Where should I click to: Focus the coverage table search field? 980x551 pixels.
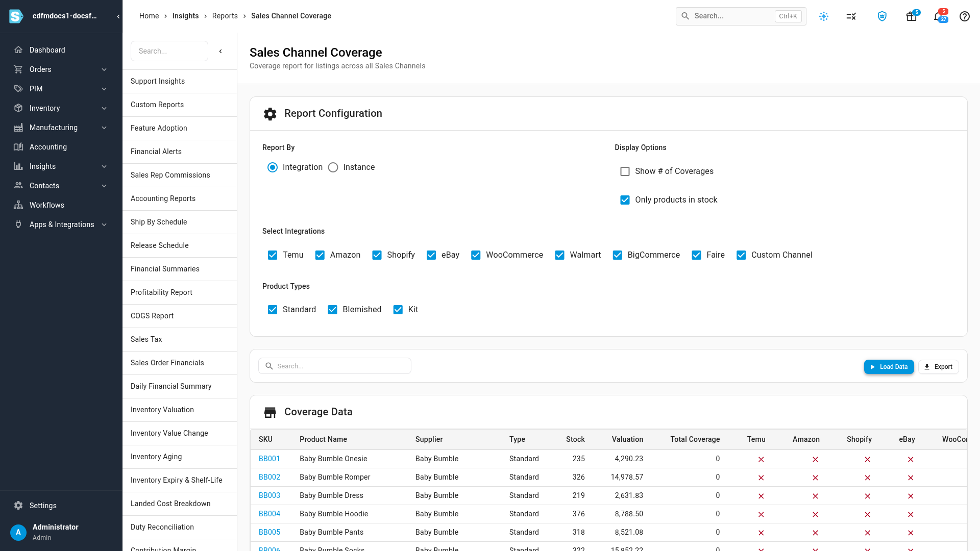[335, 366]
